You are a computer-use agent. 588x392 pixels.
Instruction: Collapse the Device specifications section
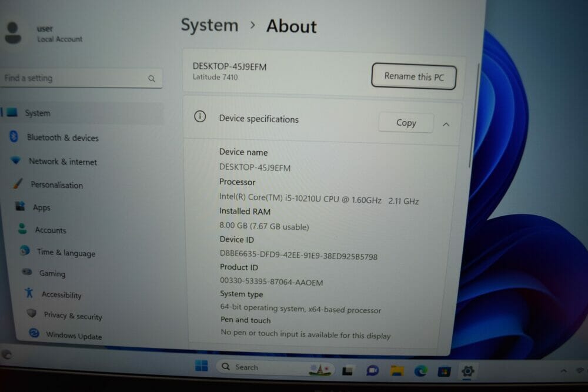(x=446, y=125)
